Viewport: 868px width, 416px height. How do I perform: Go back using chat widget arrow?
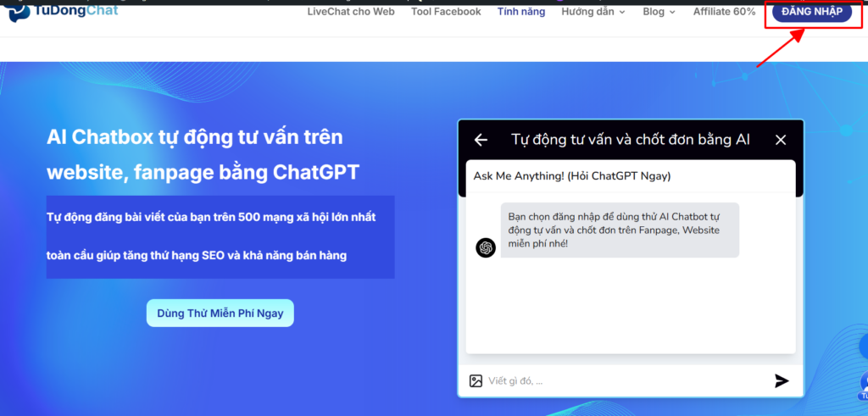click(481, 140)
